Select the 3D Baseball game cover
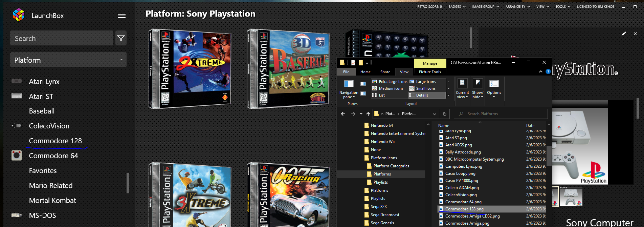Image resolution: width=644 pixels, height=227 pixels. 288,69
